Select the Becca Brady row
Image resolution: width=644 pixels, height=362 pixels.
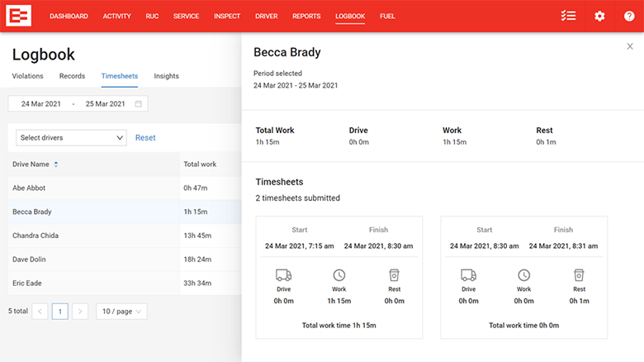(125, 212)
